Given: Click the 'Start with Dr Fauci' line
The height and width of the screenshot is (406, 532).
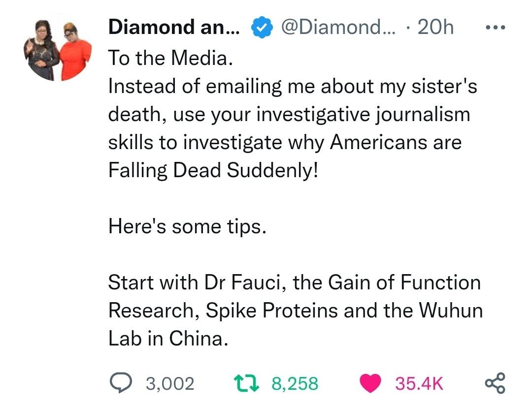Looking at the screenshot, I should pos(295,282).
